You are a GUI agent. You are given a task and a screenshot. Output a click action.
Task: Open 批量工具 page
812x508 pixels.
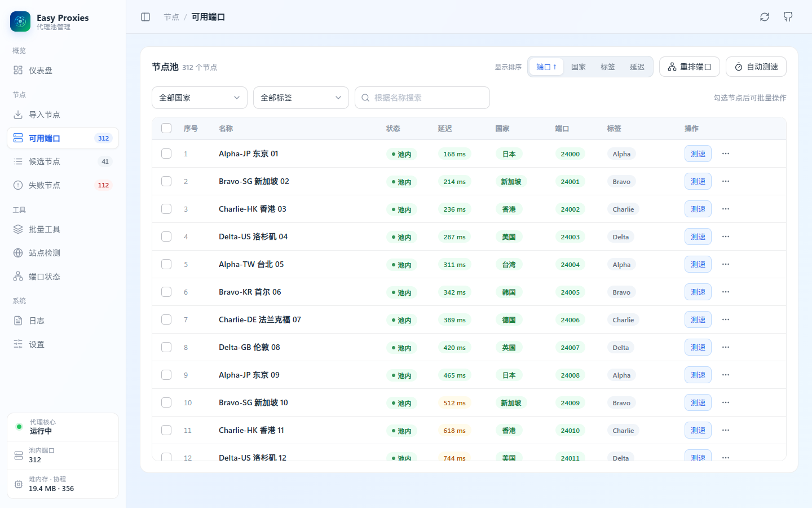tap(63, 229)
